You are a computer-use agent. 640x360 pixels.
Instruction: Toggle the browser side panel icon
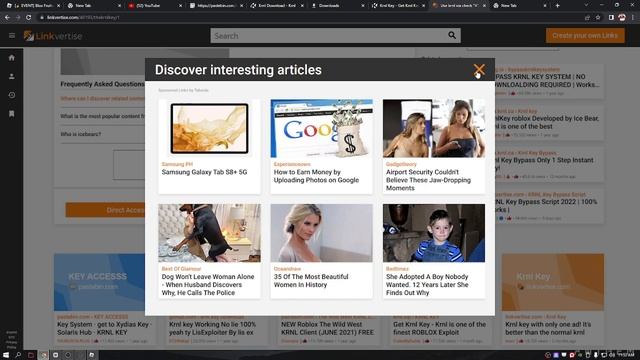click(611, 18)
